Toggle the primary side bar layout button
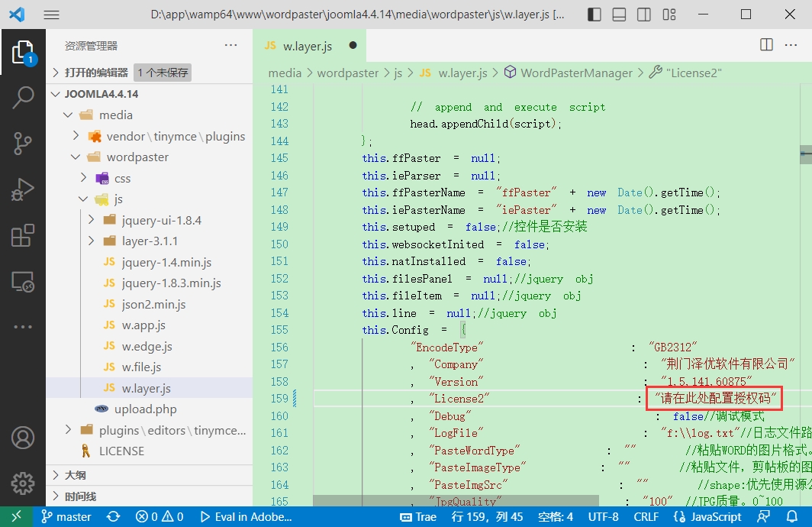The width and height of the screenshot is (812, 527). pyautogui.click(x=594, y=15)
